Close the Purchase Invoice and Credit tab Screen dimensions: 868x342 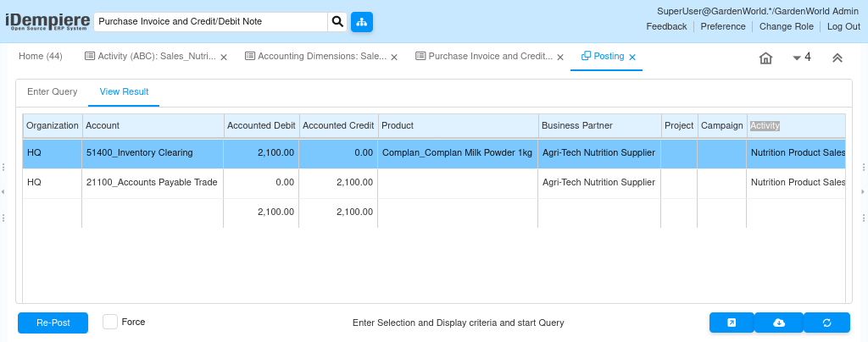coord(561,58)
